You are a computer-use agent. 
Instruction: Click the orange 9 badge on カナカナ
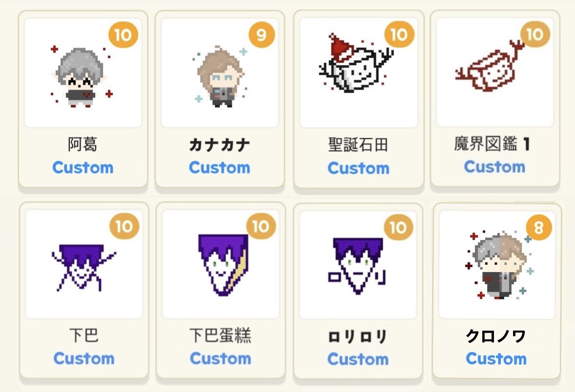pos(262,35)
